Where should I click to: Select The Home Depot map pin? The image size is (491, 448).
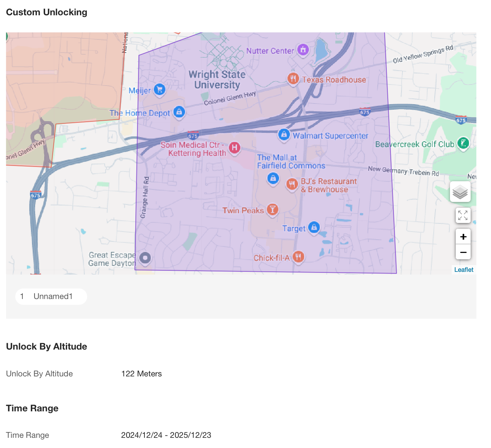click(x=179, y=112)
